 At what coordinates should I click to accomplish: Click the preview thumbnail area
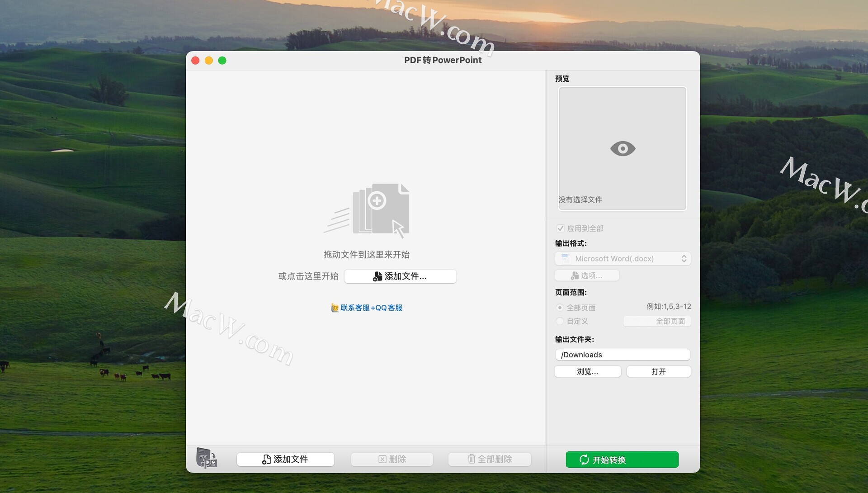pos(623,148)
